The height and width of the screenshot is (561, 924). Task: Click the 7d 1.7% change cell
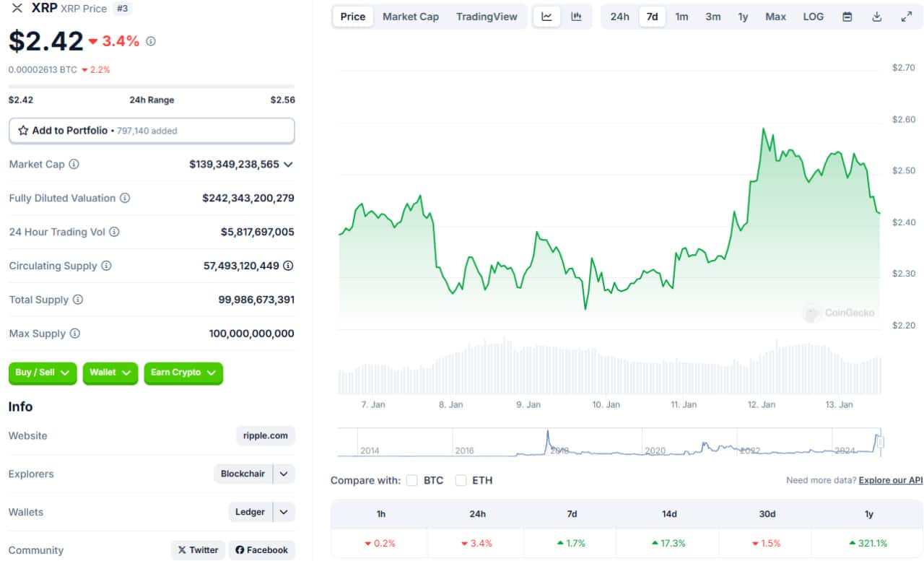[x=572, y=543]
